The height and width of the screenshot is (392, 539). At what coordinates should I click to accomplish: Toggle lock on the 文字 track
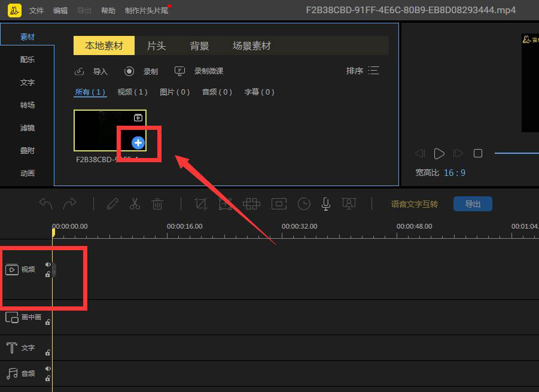(48, 353)
